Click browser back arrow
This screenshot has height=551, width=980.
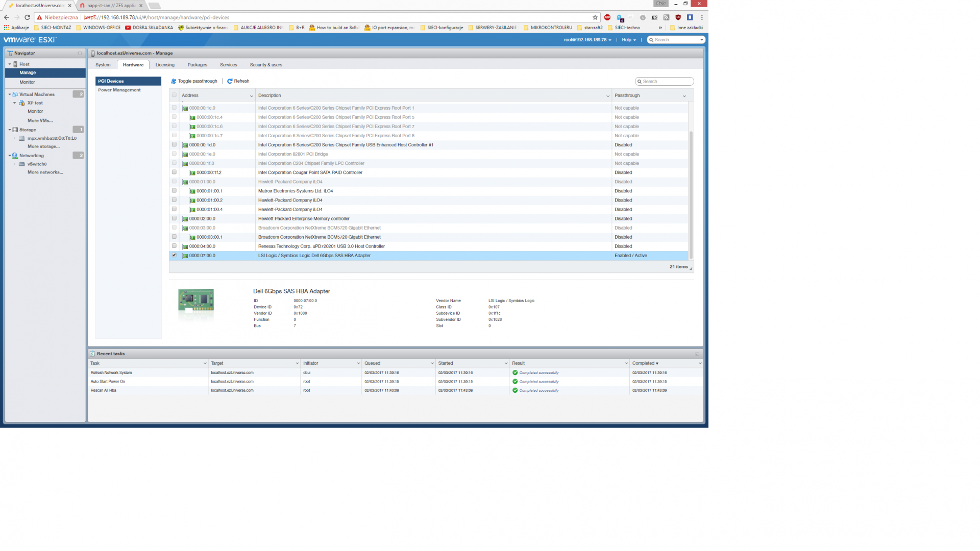click(7, 17)
